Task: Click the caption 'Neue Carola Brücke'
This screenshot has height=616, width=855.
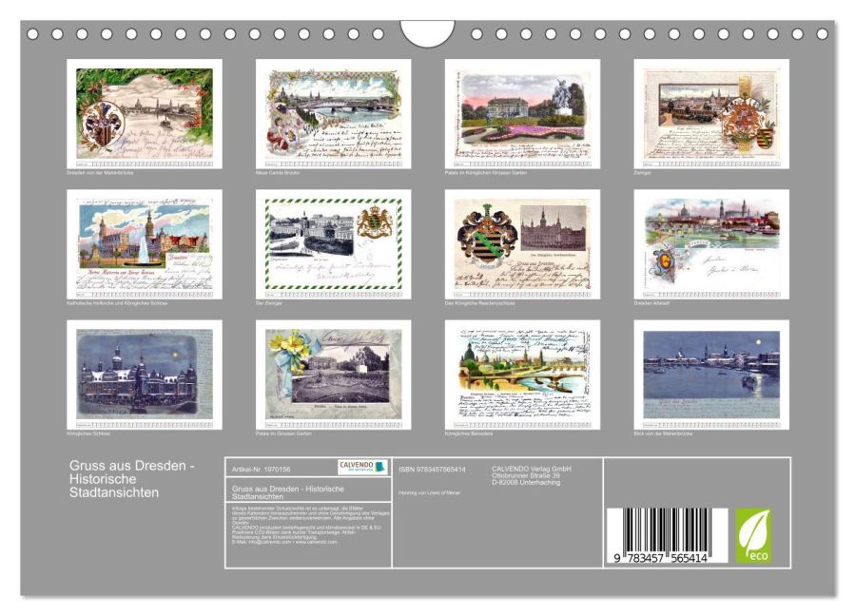Action: [x=278, y=173]
